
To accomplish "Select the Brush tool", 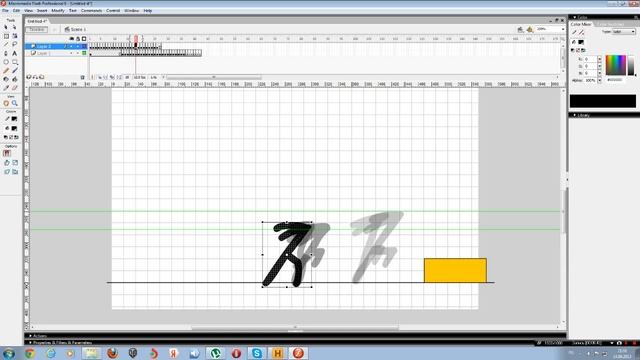I will click(x=15, y=71).
